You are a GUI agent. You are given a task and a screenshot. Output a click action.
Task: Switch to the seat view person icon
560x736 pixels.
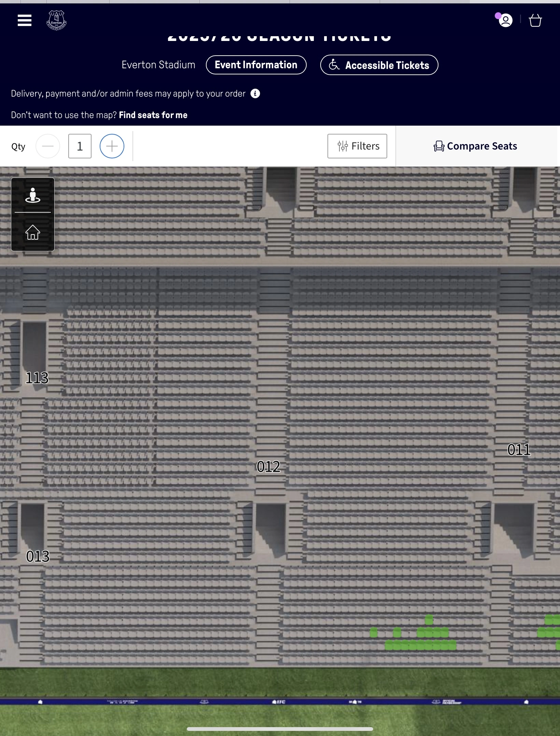click(33, 195)
